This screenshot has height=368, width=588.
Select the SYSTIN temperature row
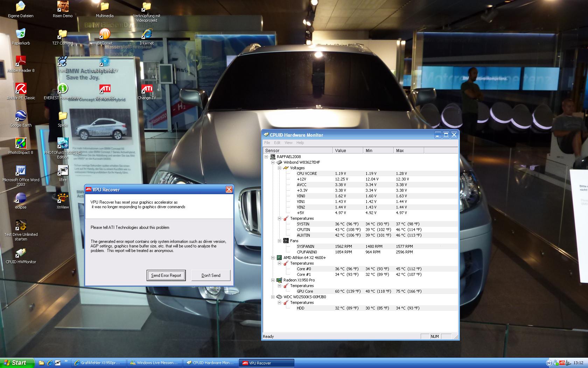click(x=360, y=224)
